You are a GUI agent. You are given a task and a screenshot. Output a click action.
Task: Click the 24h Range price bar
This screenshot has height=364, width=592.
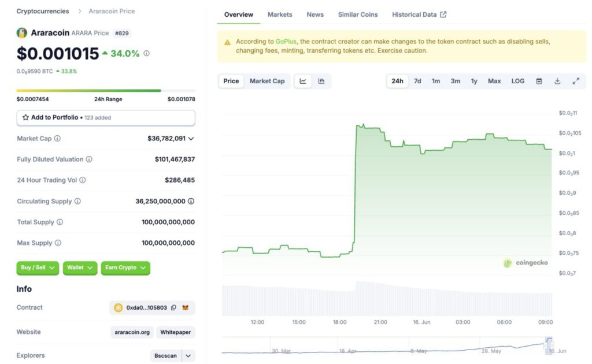[106, 91]
